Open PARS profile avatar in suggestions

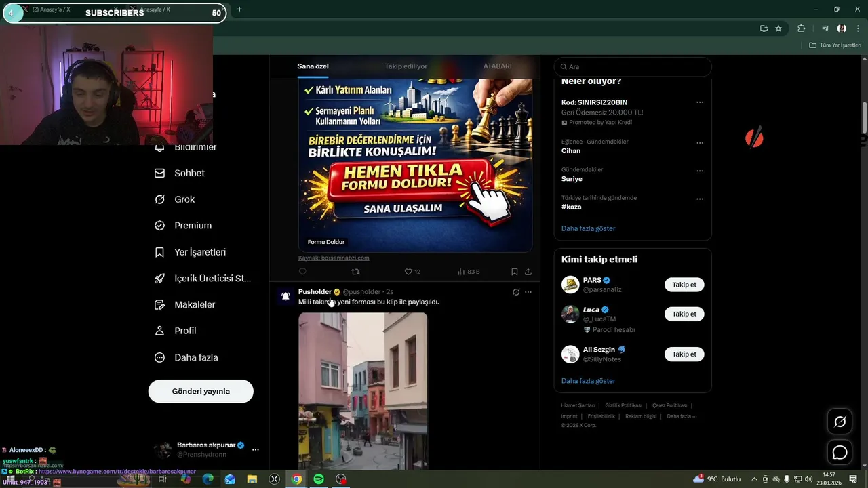click(570, 285)
